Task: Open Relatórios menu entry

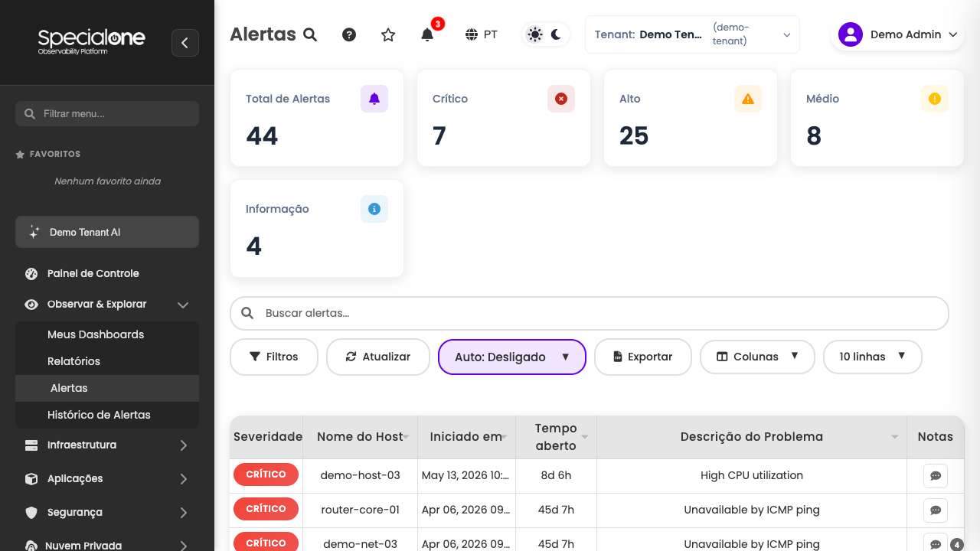Action: (x=107, y=361)
